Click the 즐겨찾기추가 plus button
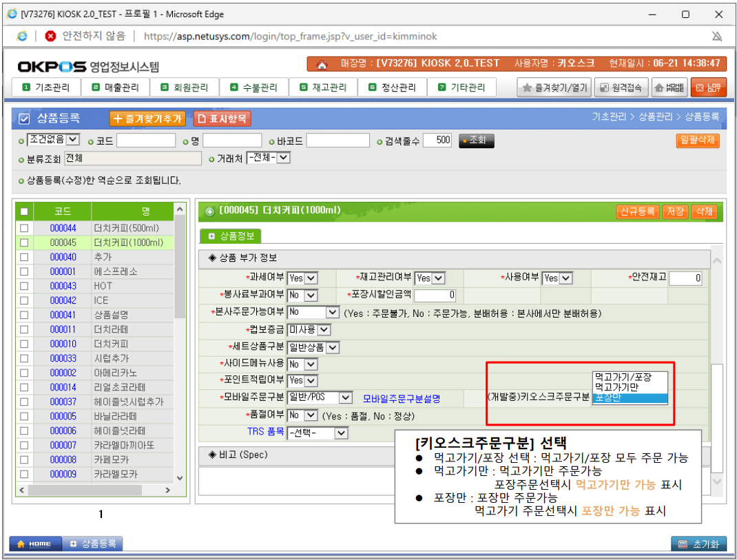Viewport: 737px width, 560px height. [x=148, y=118]
